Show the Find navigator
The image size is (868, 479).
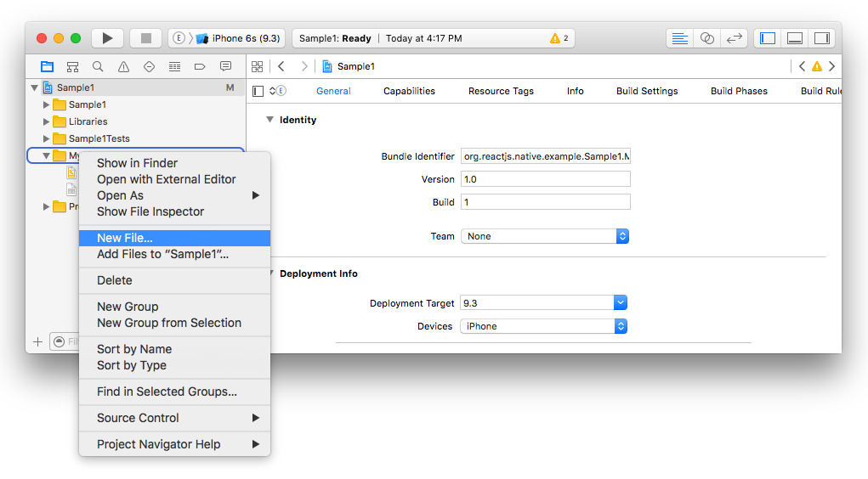(x=98, y=66)
